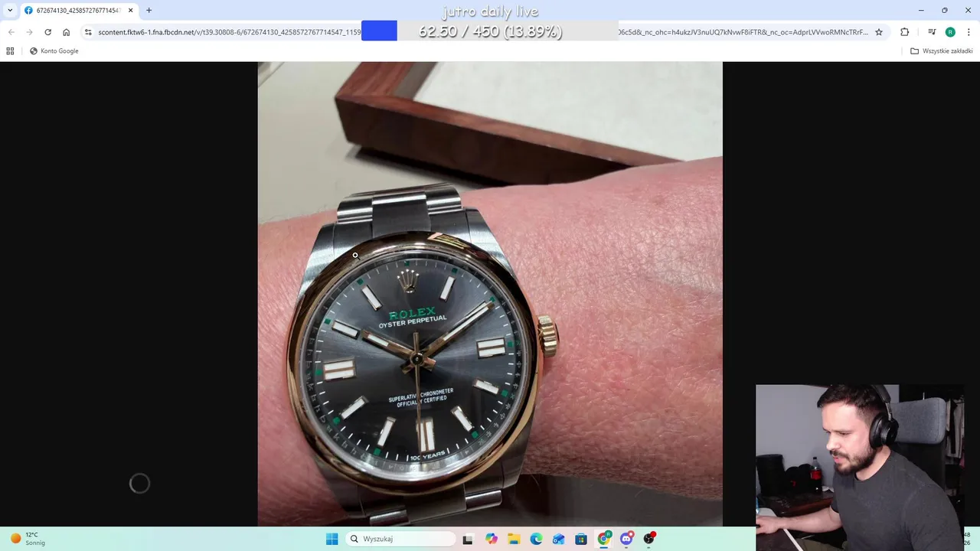Click the Rolex watch image
980x551 pixels.
[x=490, y=294]
